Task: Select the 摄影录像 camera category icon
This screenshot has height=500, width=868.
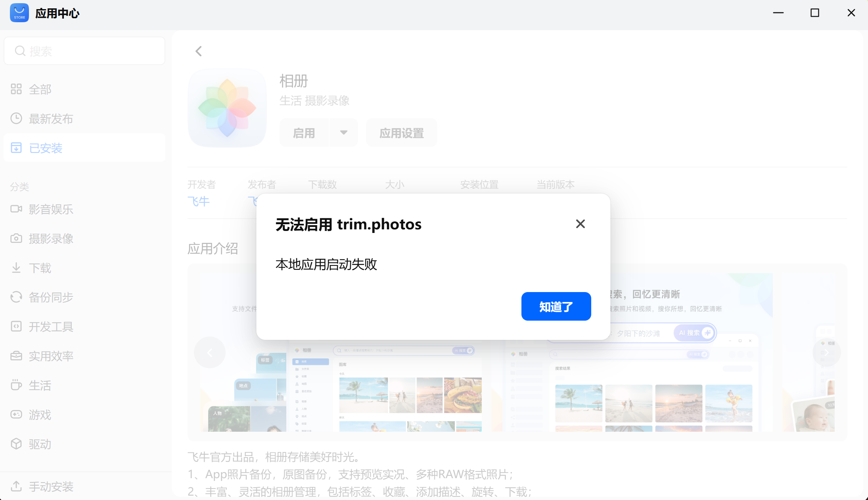Action: [16, 238]
